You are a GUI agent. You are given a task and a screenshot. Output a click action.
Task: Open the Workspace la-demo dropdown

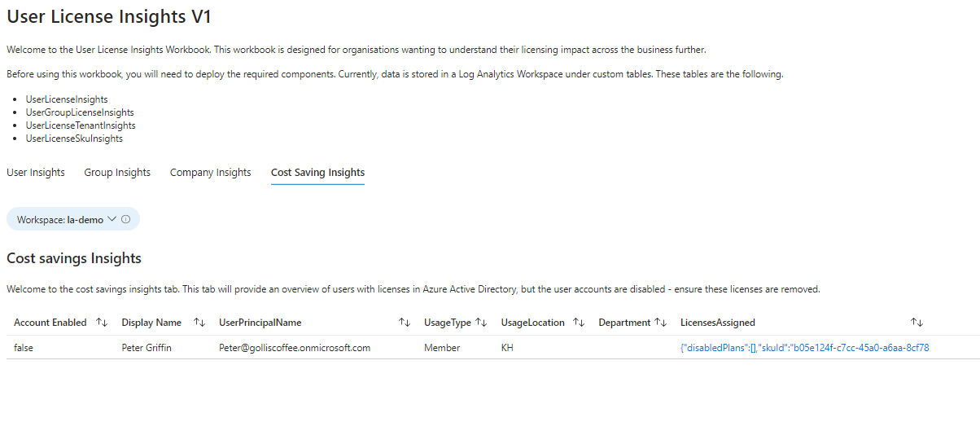[x=73, y=219]
